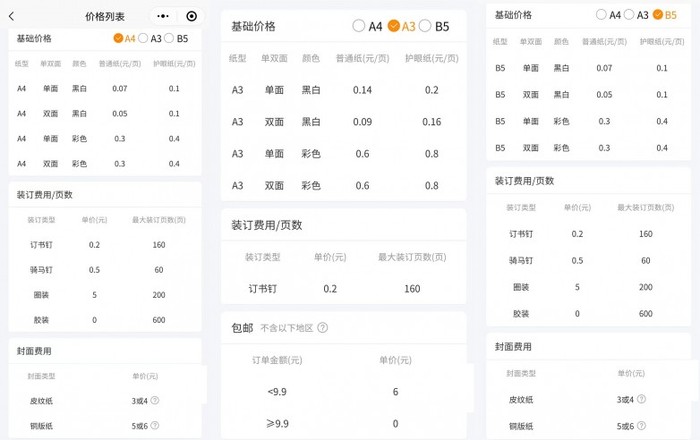The width and height of the screenshot is (700, 440).
Task: Select B5 radio in right panel
Action: [658, 15]
